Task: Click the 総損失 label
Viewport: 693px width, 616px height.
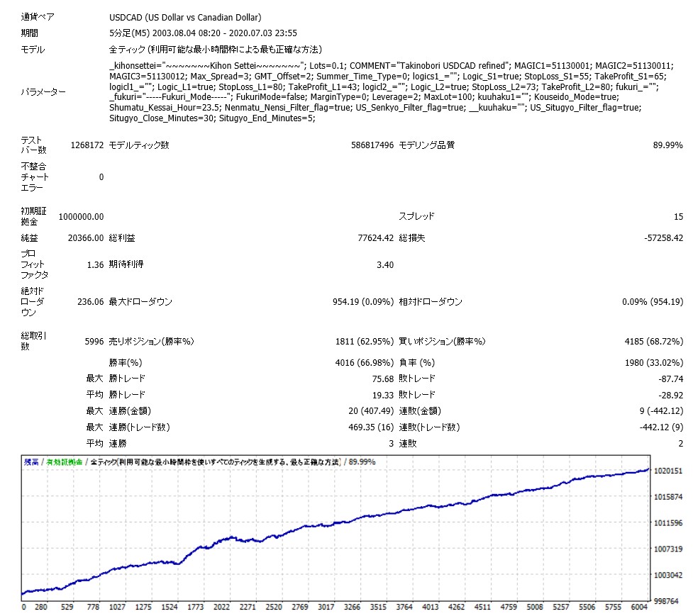Action: pos(412,238)
